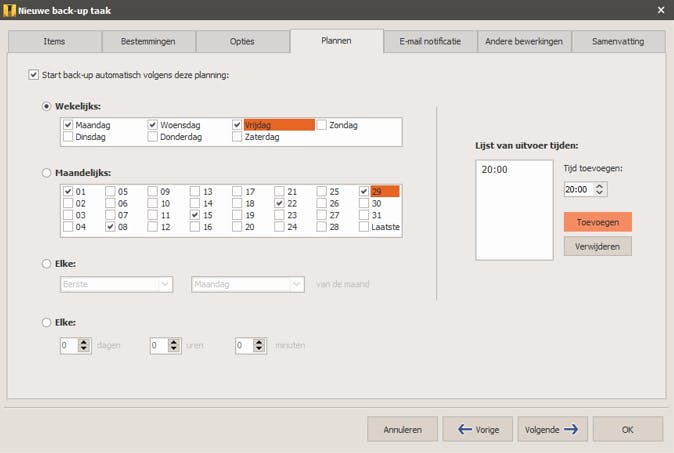
Task: Click the dagen number field
Action: (x=70, y=346)
